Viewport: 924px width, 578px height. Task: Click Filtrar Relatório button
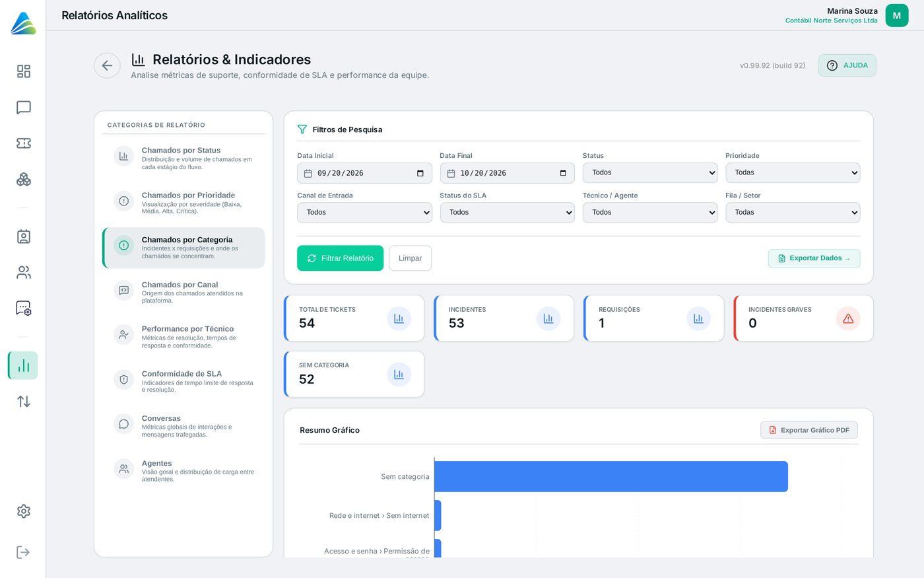click(340, 258)
